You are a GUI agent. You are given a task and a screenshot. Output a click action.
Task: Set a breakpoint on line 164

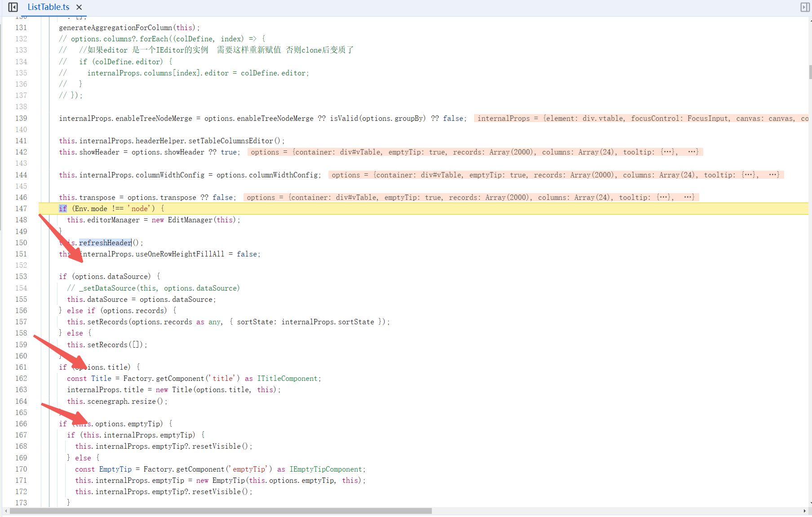[21, 401]
